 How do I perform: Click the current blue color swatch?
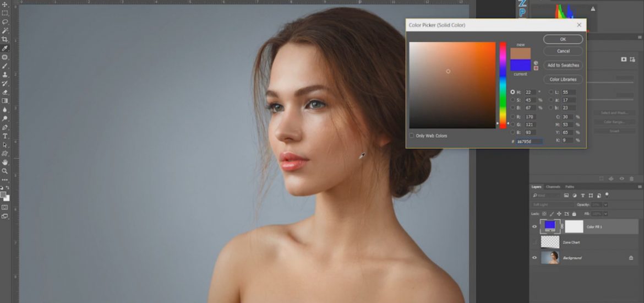520,66
